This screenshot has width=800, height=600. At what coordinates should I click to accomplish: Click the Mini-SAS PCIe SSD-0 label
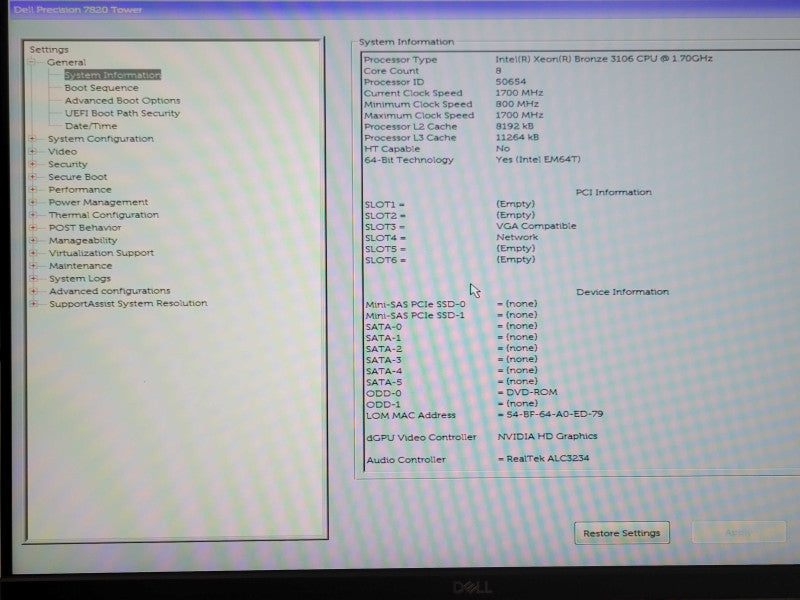tap(415, 304)
